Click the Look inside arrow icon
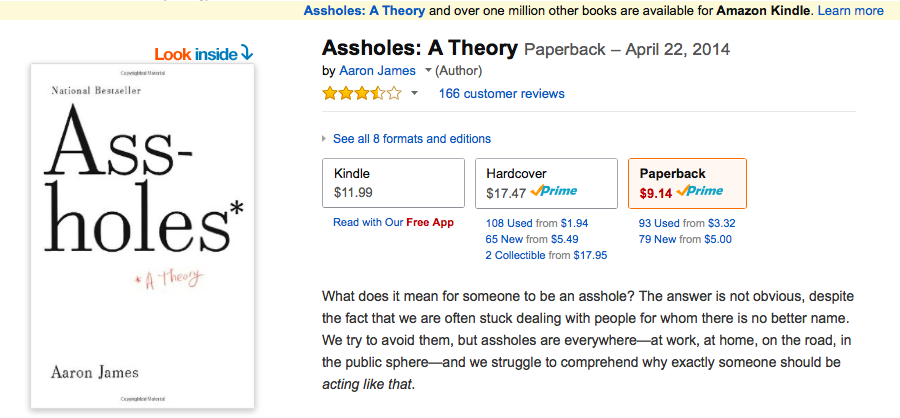Viewport: 900px width, 418px height. coord(247,53)
